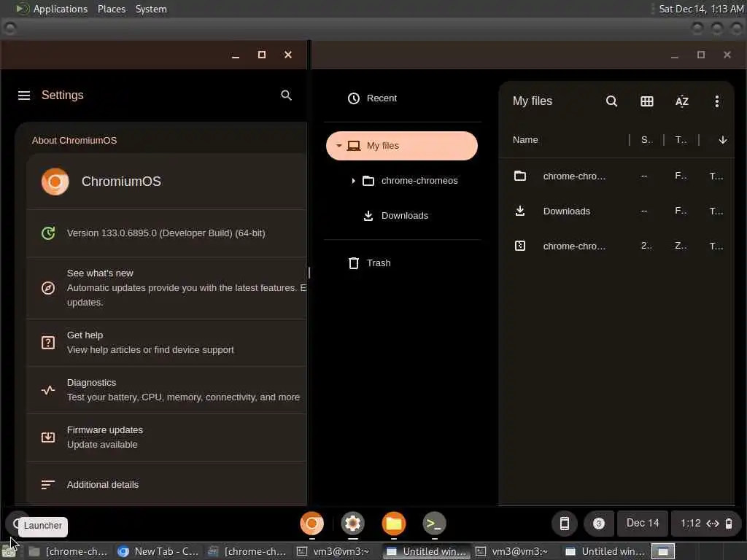The height and width of the screenshot is (560, 747).
Task: Switch to first vm3@vm3:~ terminal taskbar item
Action: point(333,551)
